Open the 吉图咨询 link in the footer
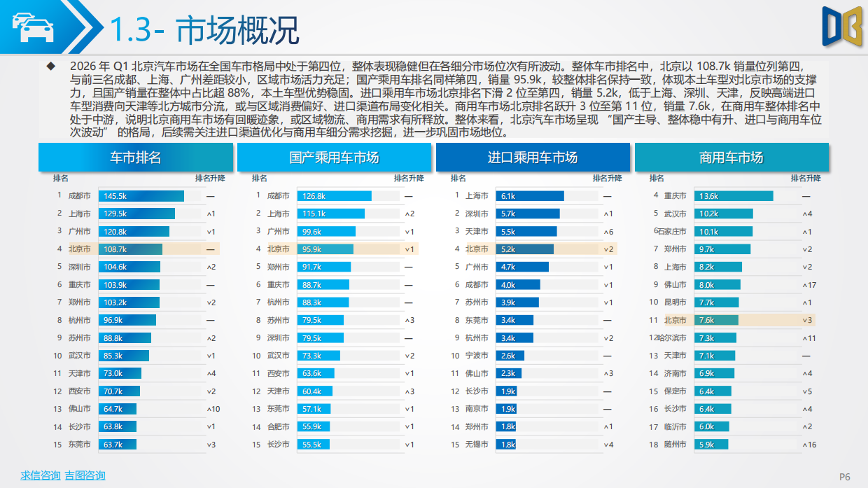The width and height of the screenshot is (868, 488). 85,475
